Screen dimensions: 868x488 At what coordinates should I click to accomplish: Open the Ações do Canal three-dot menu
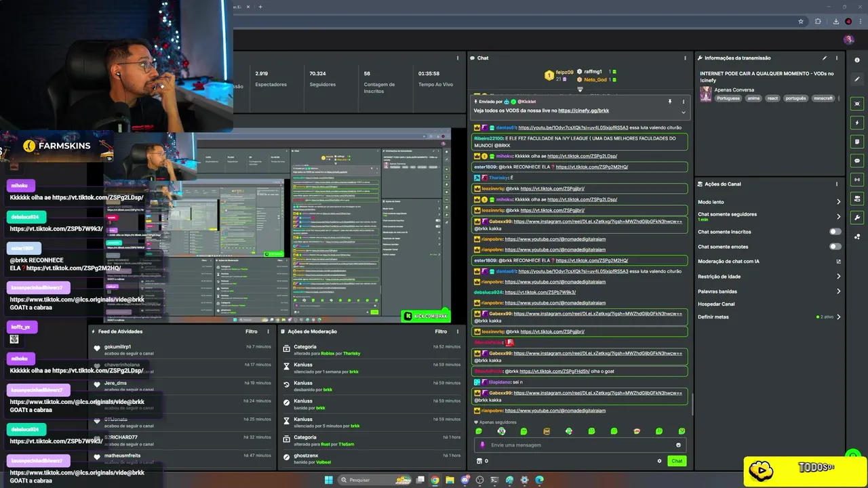pos(836,184)
